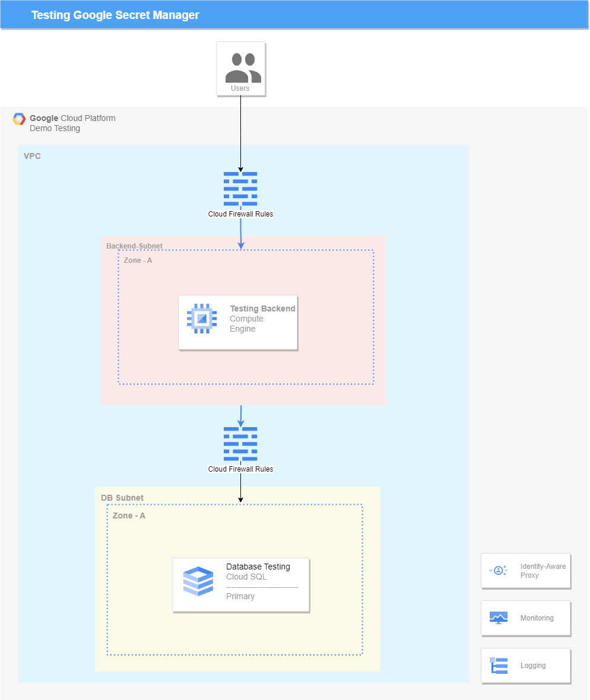The height and width of the screenshot is (700, 590).
Task: Select the Logging icon
Action: pos(497,665)
